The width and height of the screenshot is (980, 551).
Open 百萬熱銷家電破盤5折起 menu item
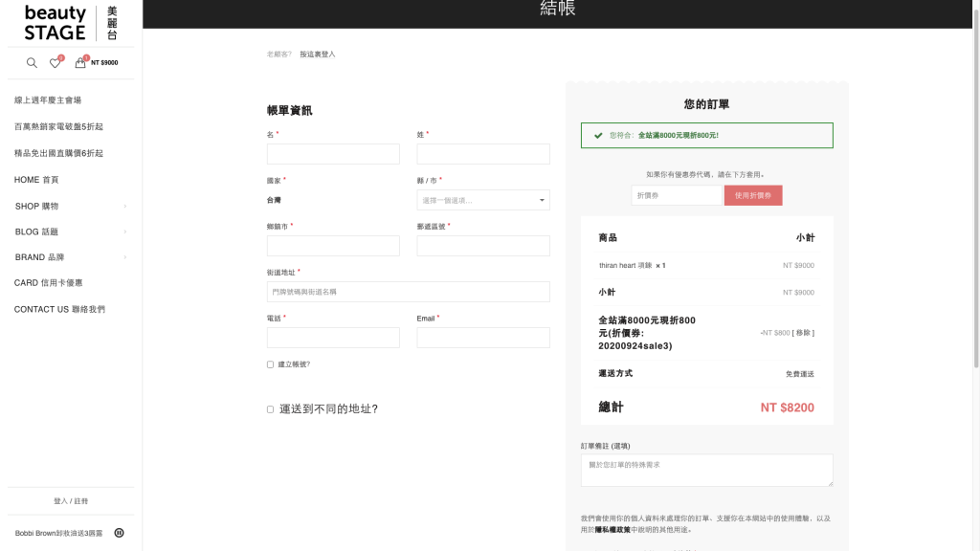[x=58, y=127]
